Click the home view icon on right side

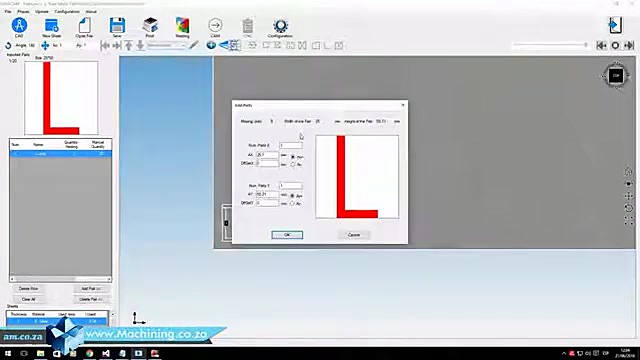tap(629, 171)
